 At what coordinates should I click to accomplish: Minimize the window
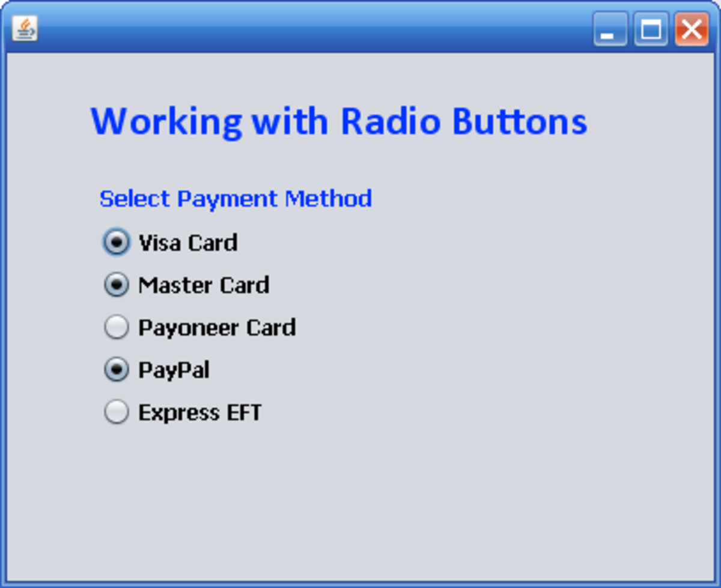[609, 29]
